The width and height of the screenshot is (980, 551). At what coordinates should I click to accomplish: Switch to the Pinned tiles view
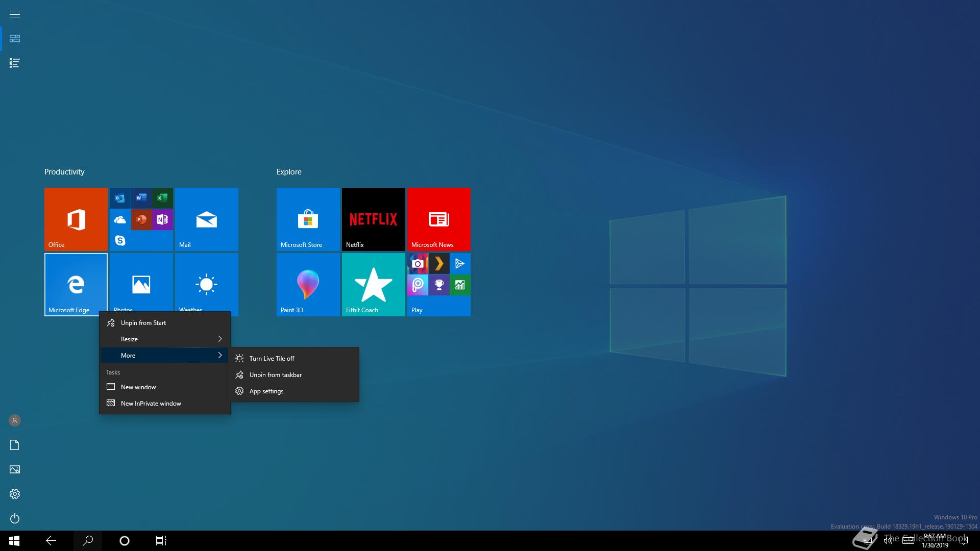point(15,39)
